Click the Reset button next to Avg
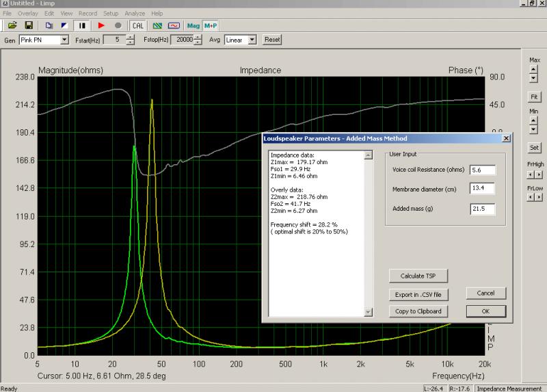The width and height of the screenshot is (547, 392). (272, 40)
